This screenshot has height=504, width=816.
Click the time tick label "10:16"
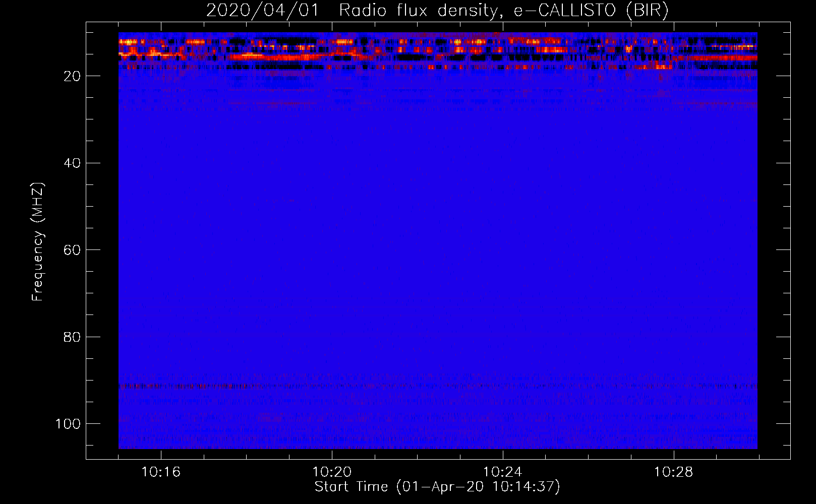pyautogui.click(x=161, y=472)
